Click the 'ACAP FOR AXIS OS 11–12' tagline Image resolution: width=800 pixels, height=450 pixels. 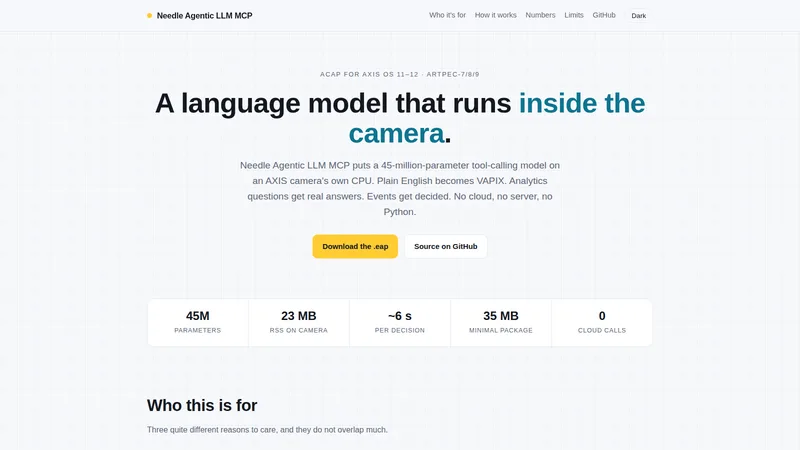369,74
